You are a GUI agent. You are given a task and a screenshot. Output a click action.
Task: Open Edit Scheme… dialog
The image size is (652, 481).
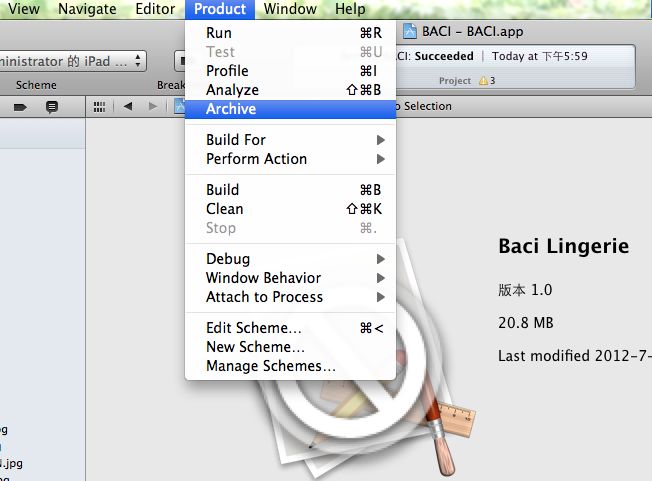pos(290,328)
